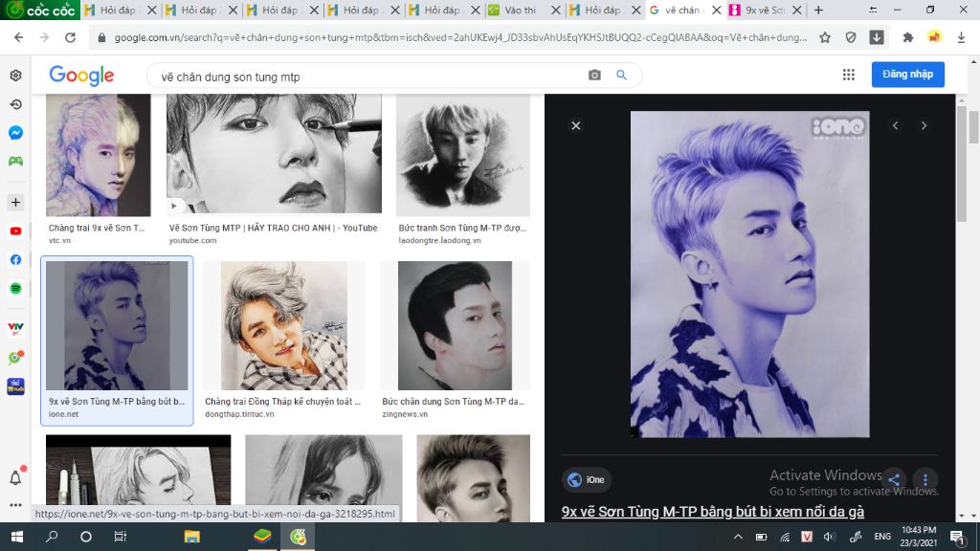Image resolution: width=980 pixels, height=551 pixels.
Task: Open the Windows Start menu
Action: (x=17, y=537)
